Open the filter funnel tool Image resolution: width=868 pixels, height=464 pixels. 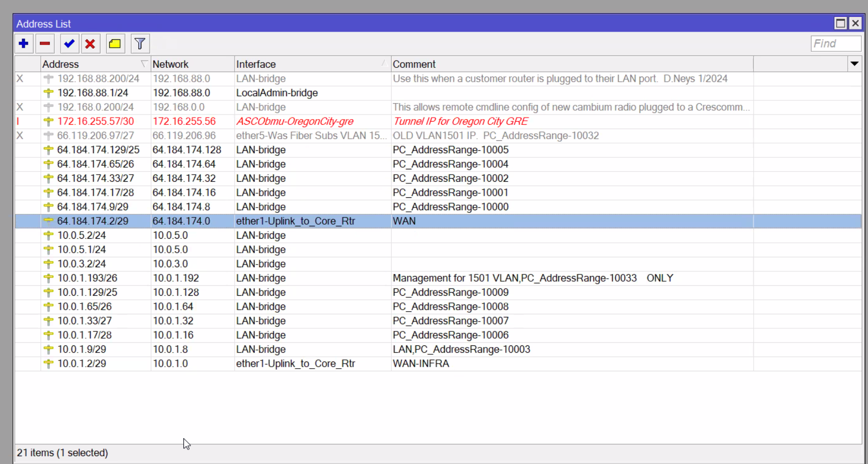[140, 44]
